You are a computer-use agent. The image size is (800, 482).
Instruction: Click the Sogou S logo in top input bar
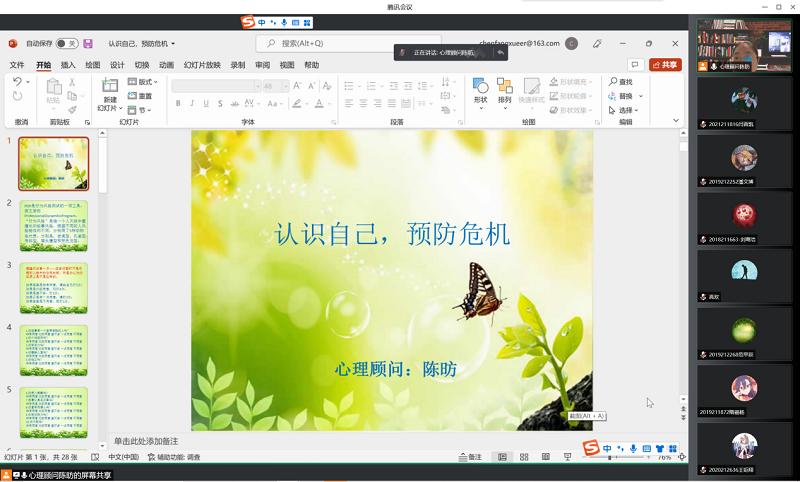[x=248, y=22]
